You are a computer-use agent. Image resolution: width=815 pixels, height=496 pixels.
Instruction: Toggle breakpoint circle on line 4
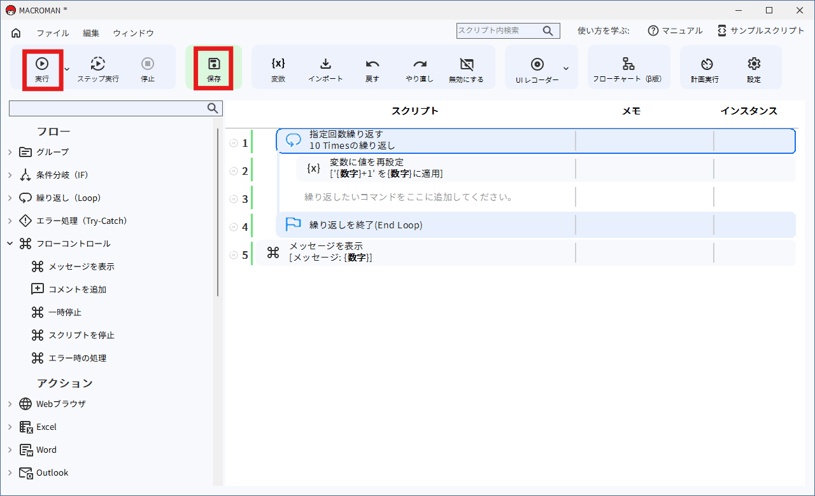pyautogui.click(x=233, y=227)
